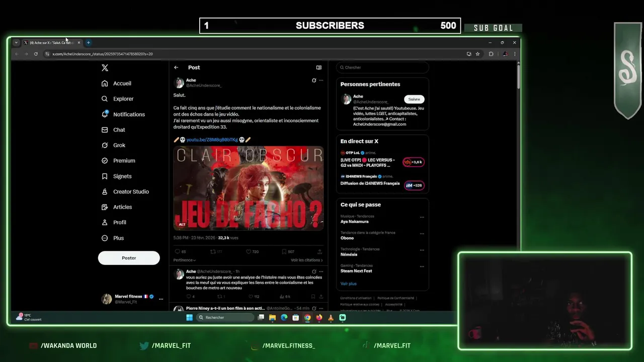Open the weather widget on the taskbar

29,317
